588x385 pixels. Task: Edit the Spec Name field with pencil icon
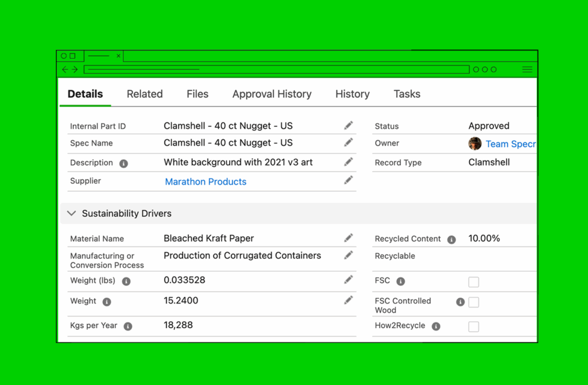[349, 143]
